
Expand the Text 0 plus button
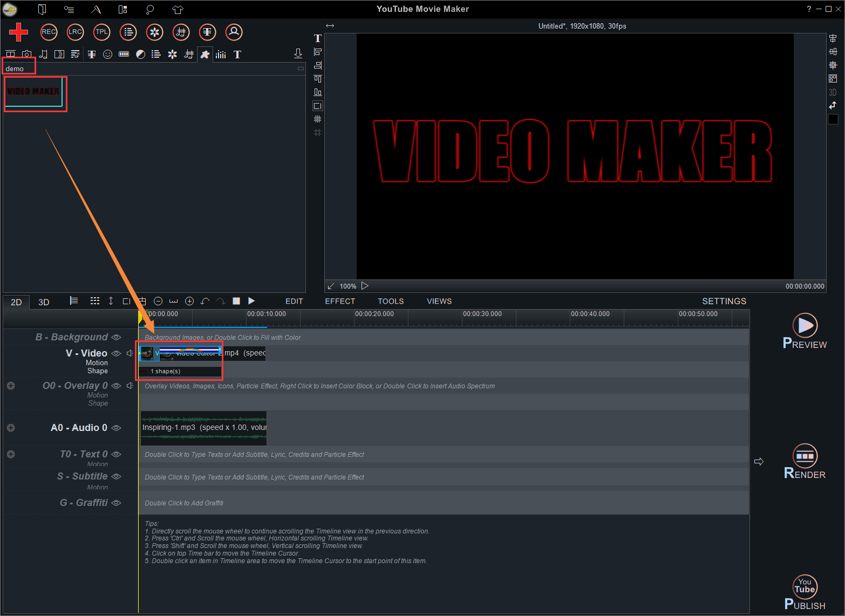[x=11, y=454]
